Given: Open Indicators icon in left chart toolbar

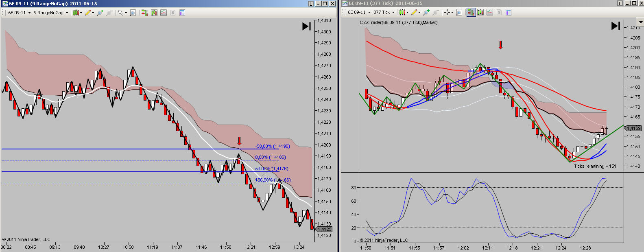Looking at the screenshot, I should (164, 13).
